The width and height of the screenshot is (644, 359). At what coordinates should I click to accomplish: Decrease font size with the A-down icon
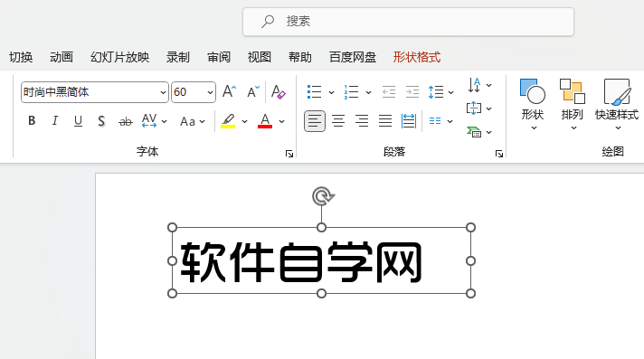coord(253,91)
